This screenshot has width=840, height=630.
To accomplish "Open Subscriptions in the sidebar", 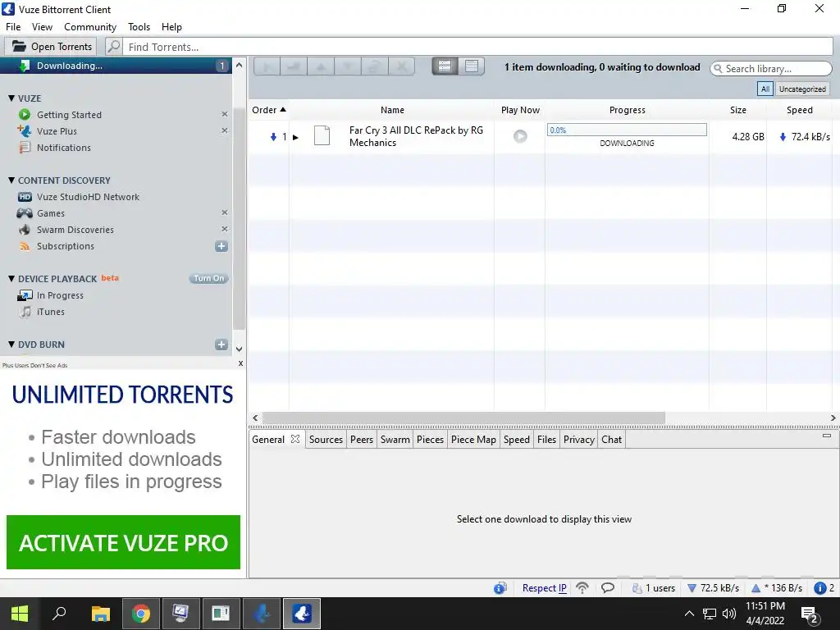I will pos(65,246).
